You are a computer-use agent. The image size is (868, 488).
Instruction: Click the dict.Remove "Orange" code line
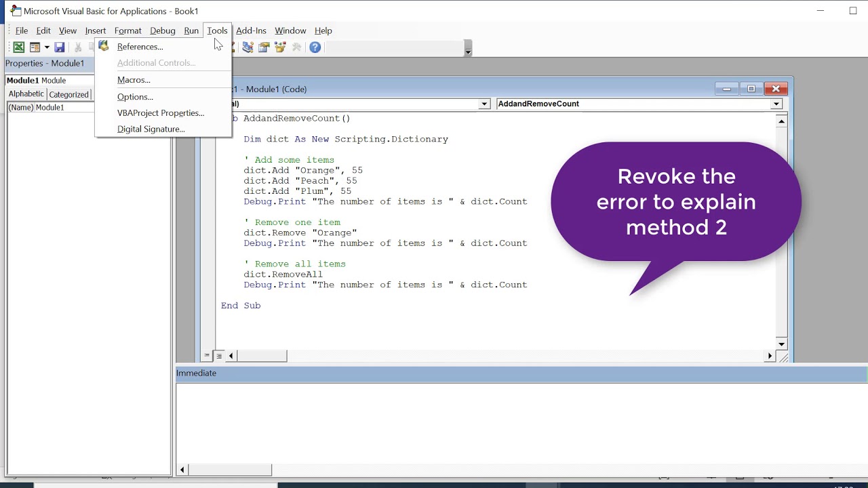(300, 233)
